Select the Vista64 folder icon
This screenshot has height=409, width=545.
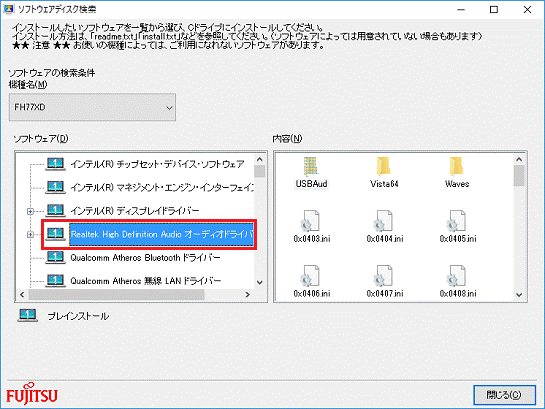384,166
